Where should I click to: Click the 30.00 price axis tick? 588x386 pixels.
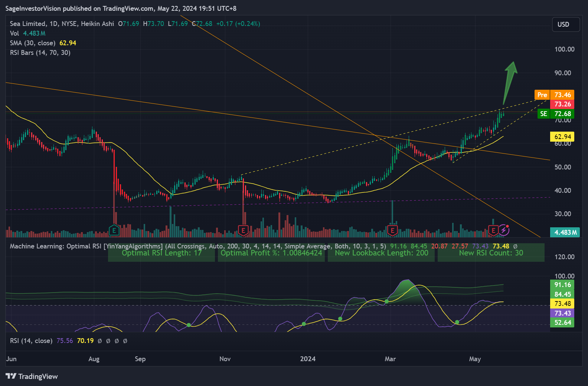pyautogui.click(x=563, y=214)
